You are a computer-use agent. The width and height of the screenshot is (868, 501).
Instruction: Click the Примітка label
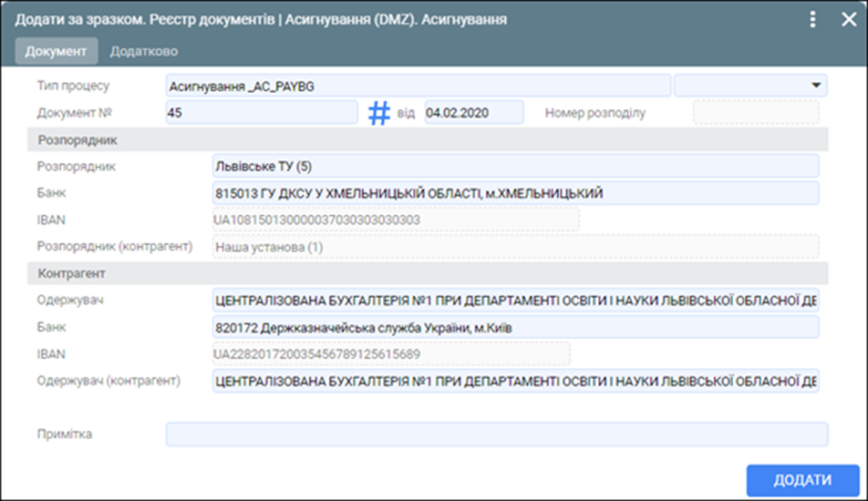click(x=64, y=435)
